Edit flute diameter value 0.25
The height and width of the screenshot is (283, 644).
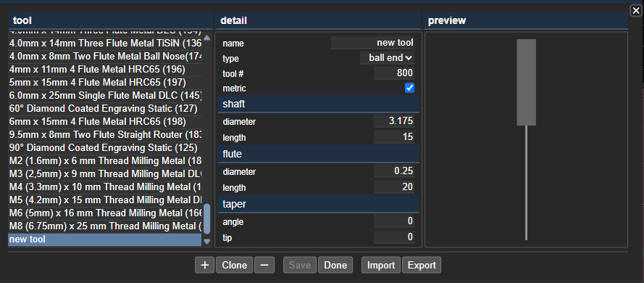coord(394,171)
